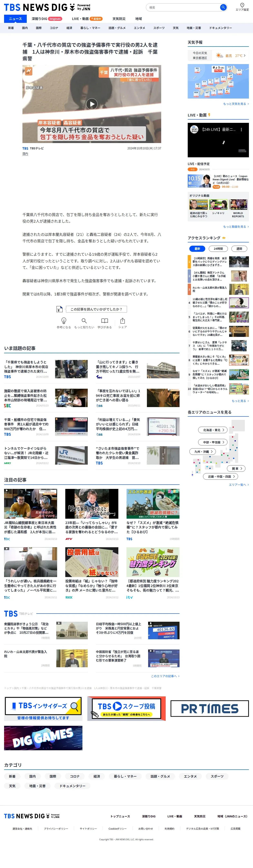Open 地域 tab
253x868 pixels.
tap(139, 19)
